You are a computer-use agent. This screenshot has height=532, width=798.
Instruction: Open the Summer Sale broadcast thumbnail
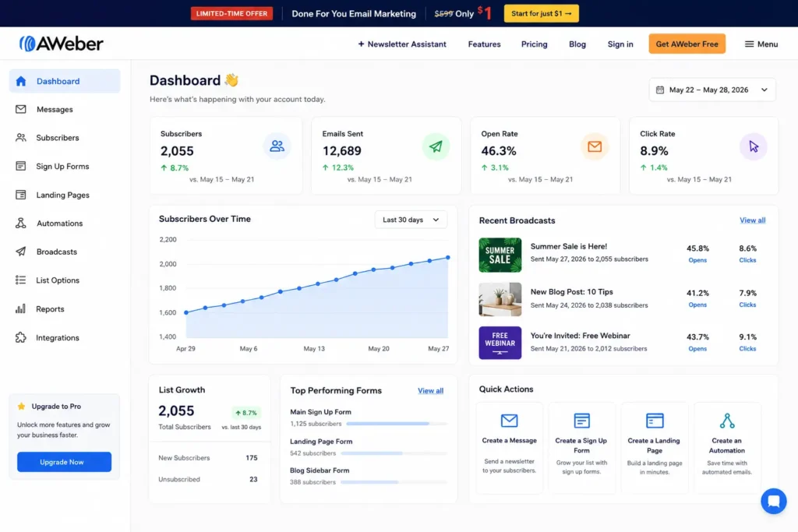pyautogui.click(x=500, y=255)
